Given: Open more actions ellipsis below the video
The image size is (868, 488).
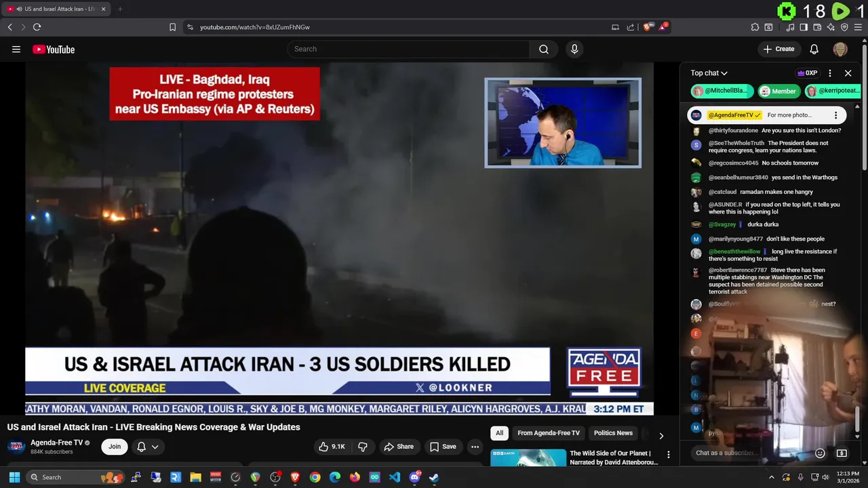Looking at the screenshot, I should pyautogui.click(x=475, y=447).
